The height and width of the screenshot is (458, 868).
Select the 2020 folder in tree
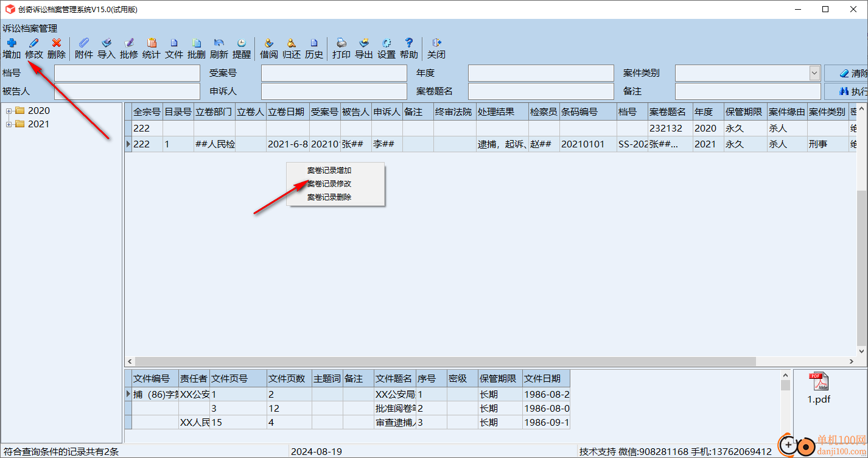tap(33, 111)
